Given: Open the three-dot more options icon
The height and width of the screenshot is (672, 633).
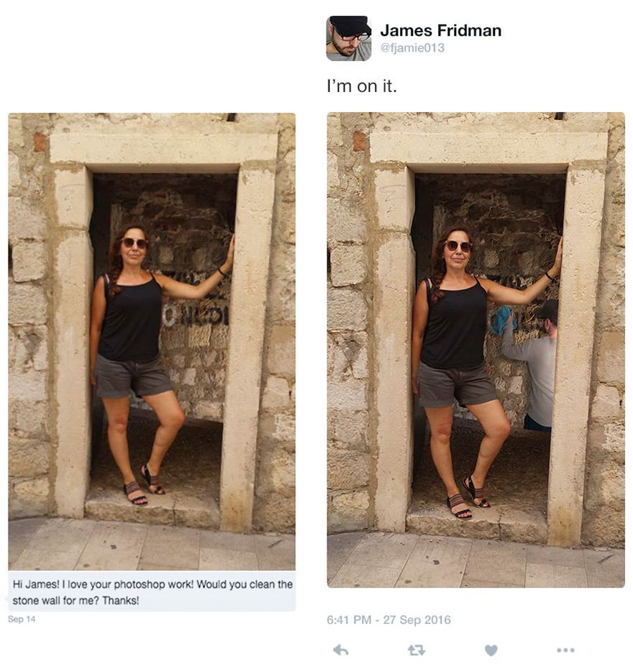Looking at the screenshot, I should pyautogui.click(x=565, y=650).
